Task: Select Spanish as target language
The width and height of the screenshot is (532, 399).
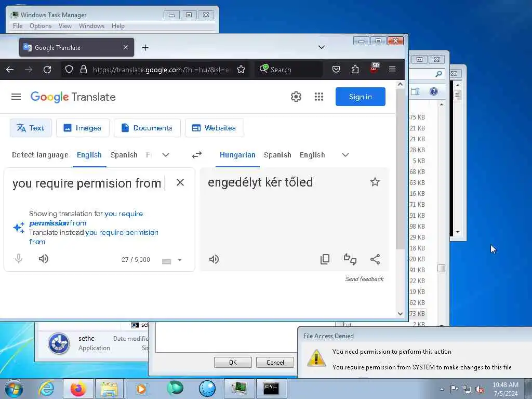Action: coord(277,155)
